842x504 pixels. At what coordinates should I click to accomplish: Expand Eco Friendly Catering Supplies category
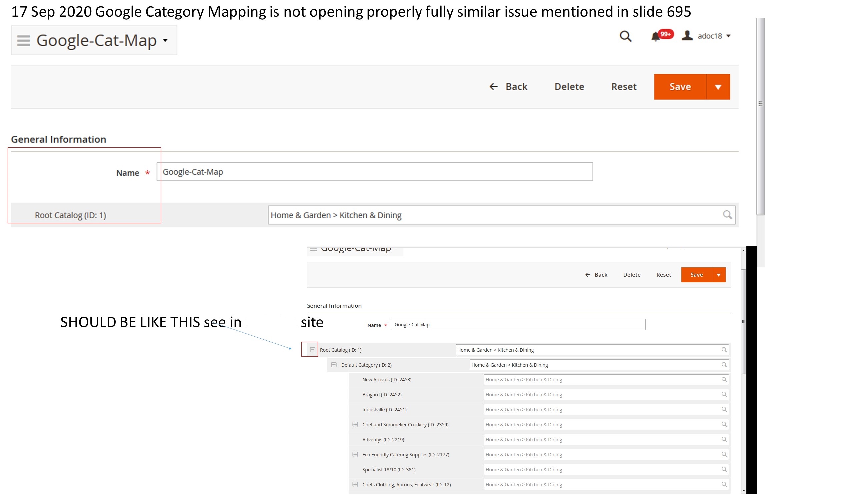(x=355, y=454)
